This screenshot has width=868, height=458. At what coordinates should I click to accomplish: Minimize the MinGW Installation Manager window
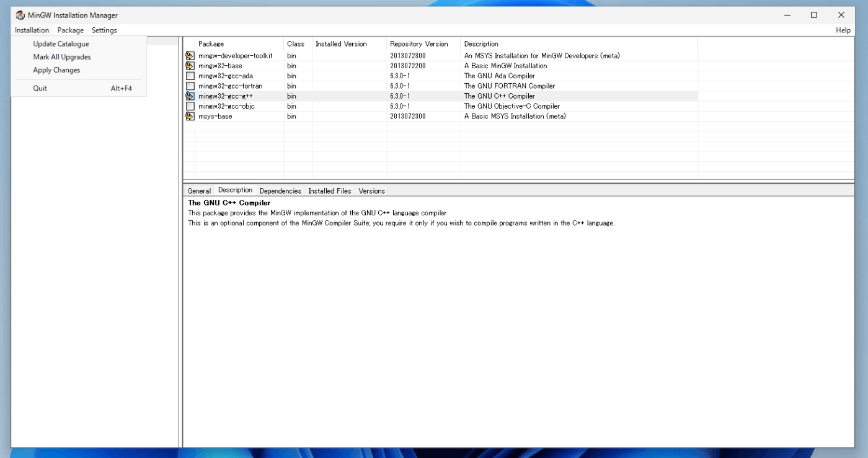coord(787,15)
